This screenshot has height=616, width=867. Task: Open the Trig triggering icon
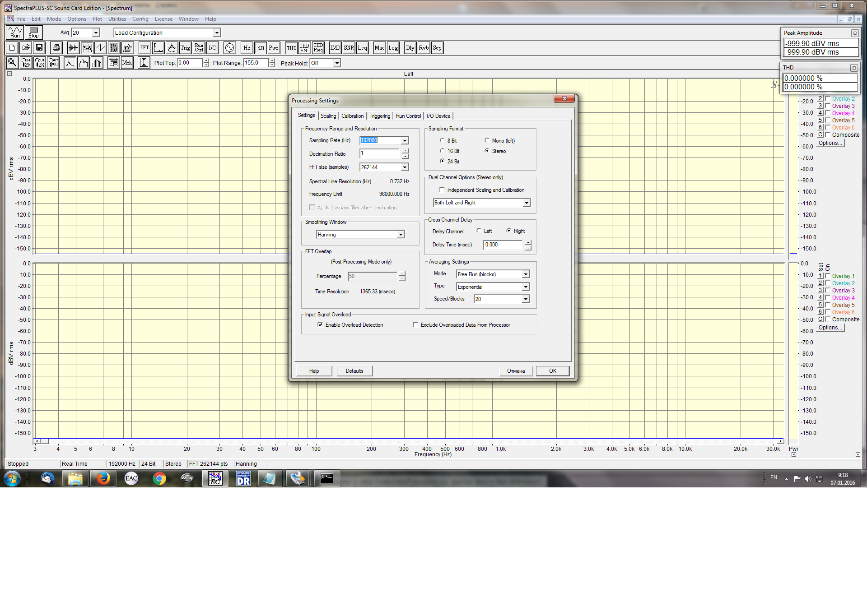click(185, 48)
